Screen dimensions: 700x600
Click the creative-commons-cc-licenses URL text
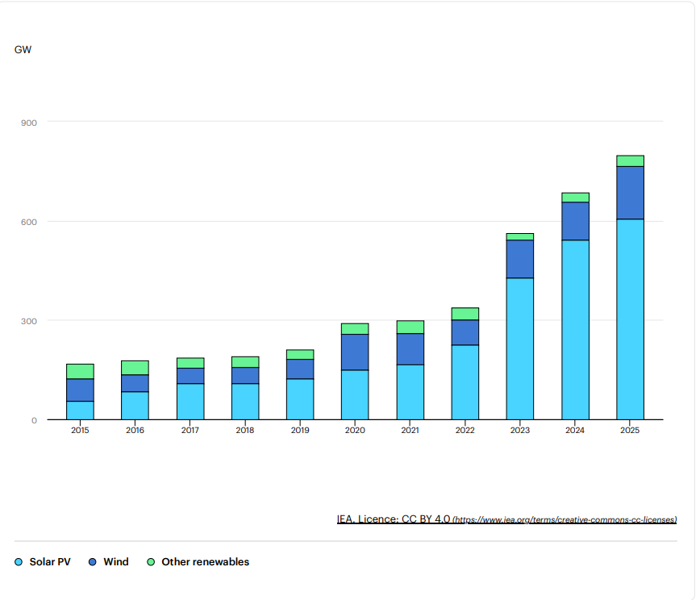pos(565,520)
